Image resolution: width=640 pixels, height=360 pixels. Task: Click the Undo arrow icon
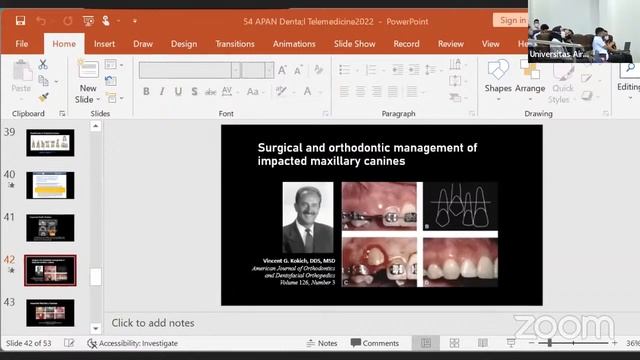(x=41, y=20)
